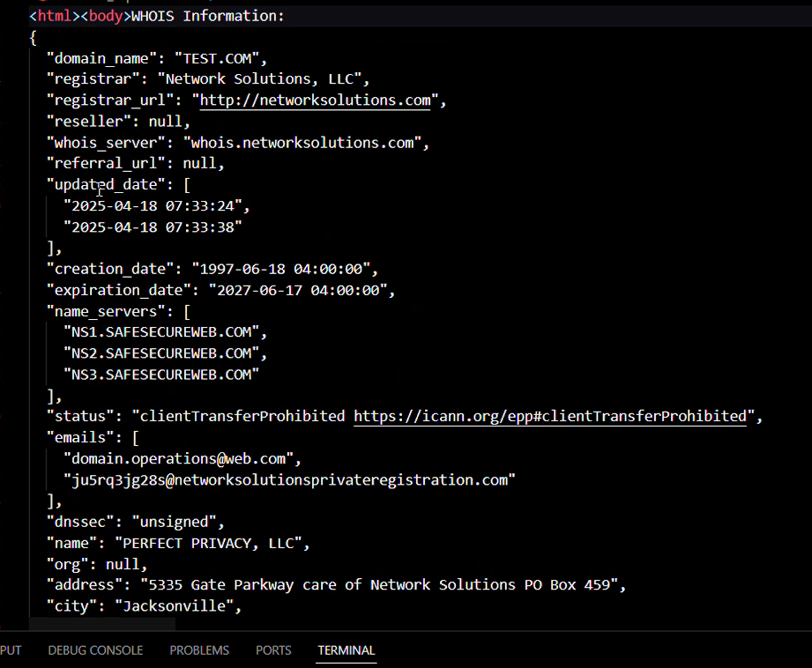
Task: Click the "status" key
Action: click(80, 416)
